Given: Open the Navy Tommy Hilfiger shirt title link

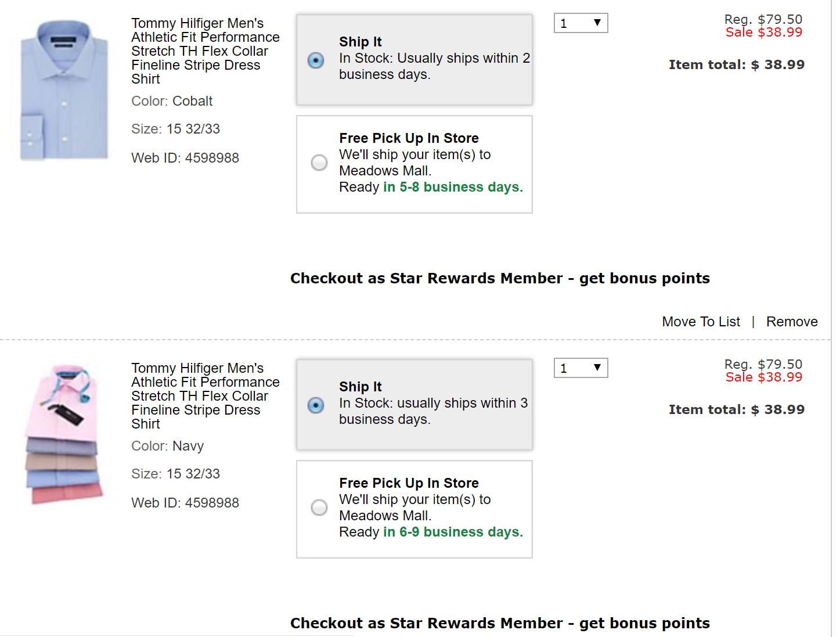Looking at the screenshot, I should [206, 396].
